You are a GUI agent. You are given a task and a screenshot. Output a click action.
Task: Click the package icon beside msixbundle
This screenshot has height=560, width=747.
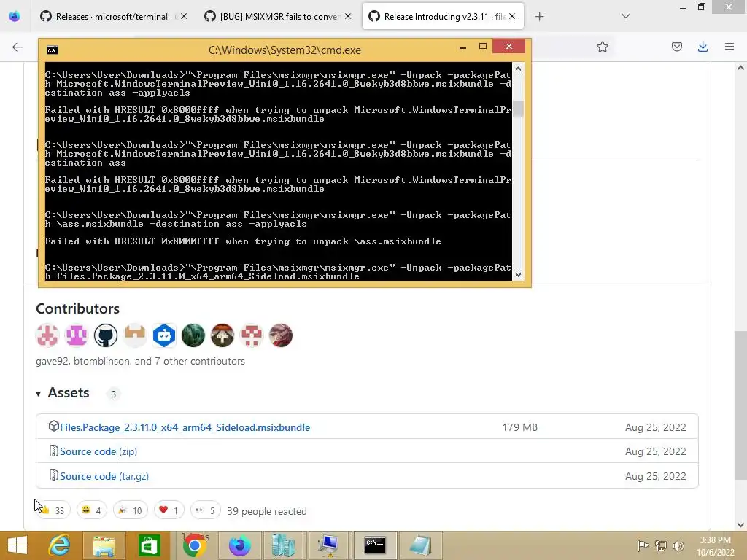[x=54, y=426]
